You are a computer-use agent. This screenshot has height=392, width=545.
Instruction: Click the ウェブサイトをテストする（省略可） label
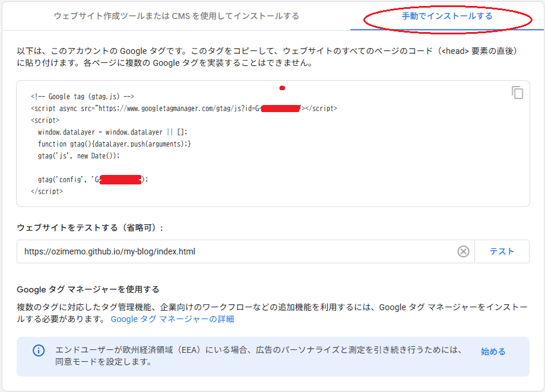(90, 228)
